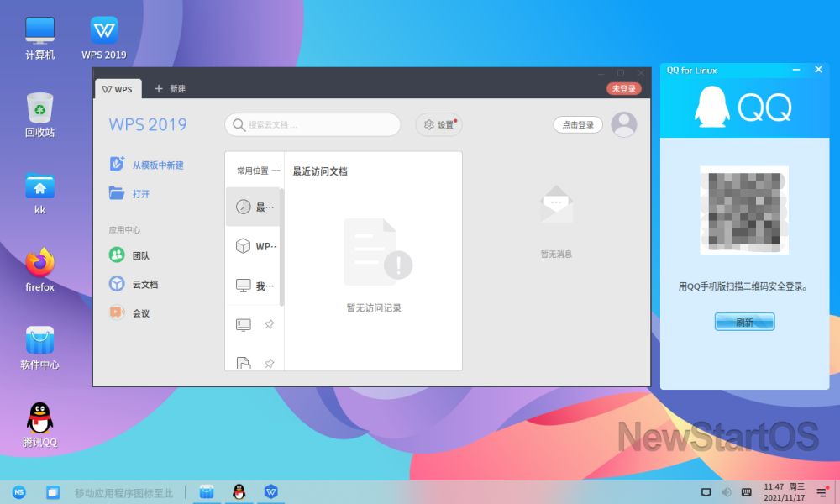Open the 软件中心 desktop icon
840x504 pixels.
click(x=39, y=347)
